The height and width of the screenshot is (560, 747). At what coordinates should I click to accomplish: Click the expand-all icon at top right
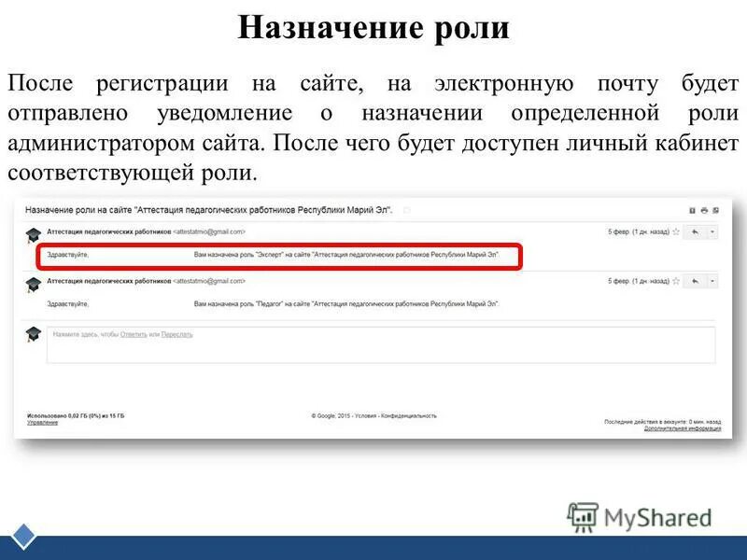692,211
